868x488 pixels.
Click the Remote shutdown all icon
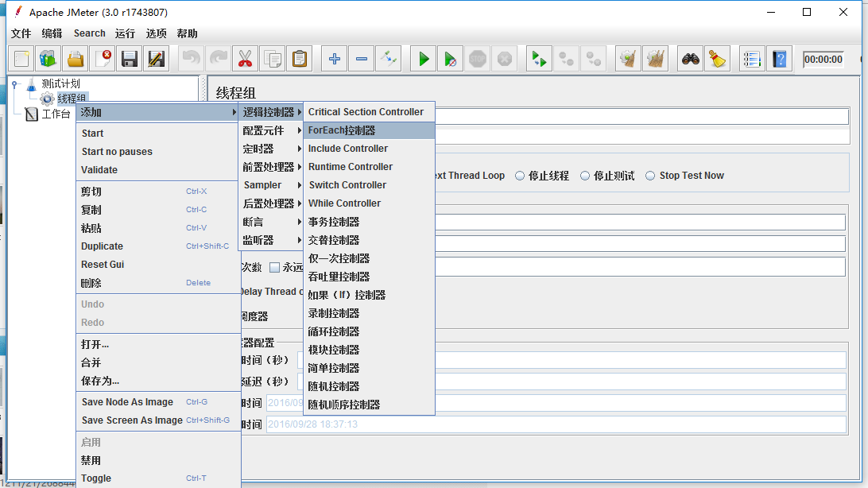coord(594,59)
